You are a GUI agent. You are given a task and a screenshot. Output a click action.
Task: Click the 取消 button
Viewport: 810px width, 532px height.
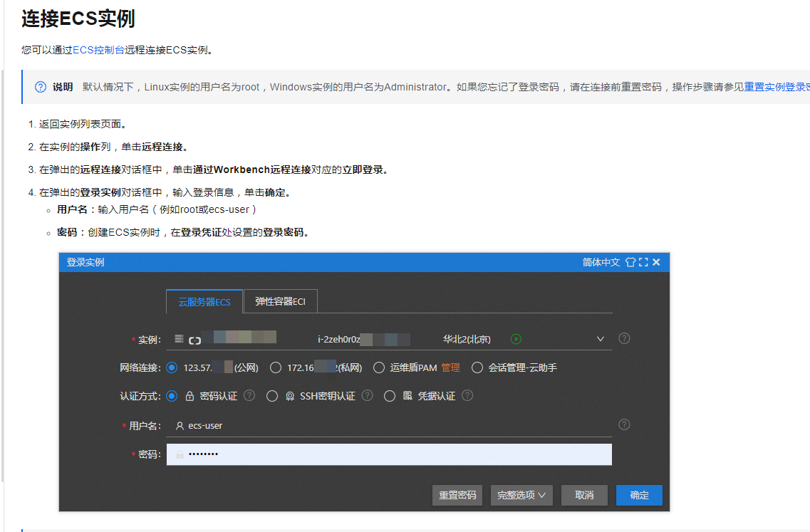tap(584, 496)
